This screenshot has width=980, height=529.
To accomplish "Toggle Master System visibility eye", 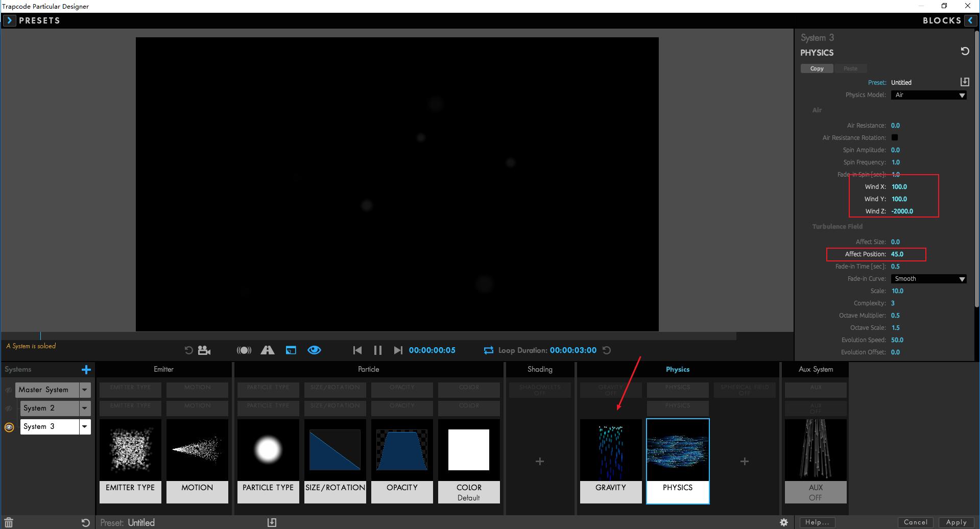I will point(9,390).
